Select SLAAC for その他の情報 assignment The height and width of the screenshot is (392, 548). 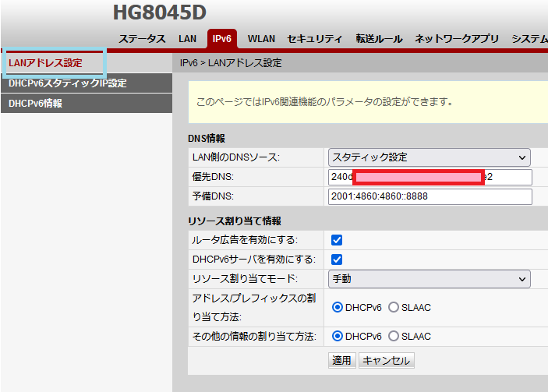point(394,336)
